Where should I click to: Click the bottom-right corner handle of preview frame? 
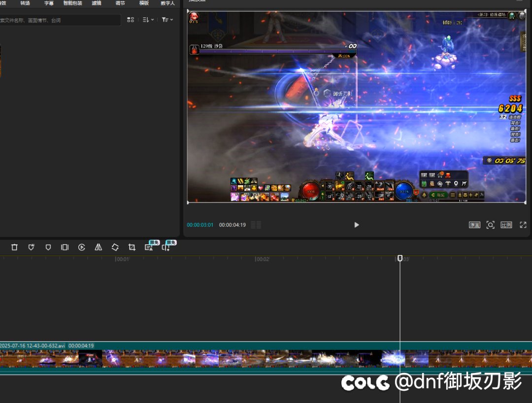(526, 202)
